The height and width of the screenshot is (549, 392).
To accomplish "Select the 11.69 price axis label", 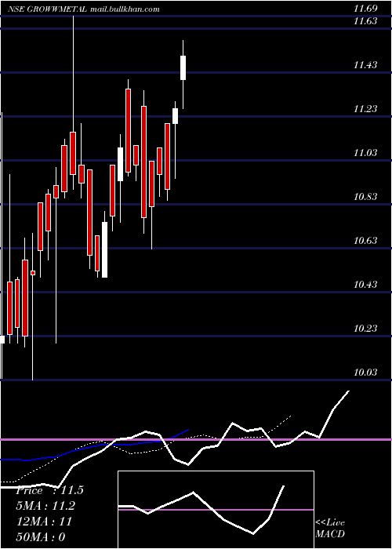I will 365,9.
